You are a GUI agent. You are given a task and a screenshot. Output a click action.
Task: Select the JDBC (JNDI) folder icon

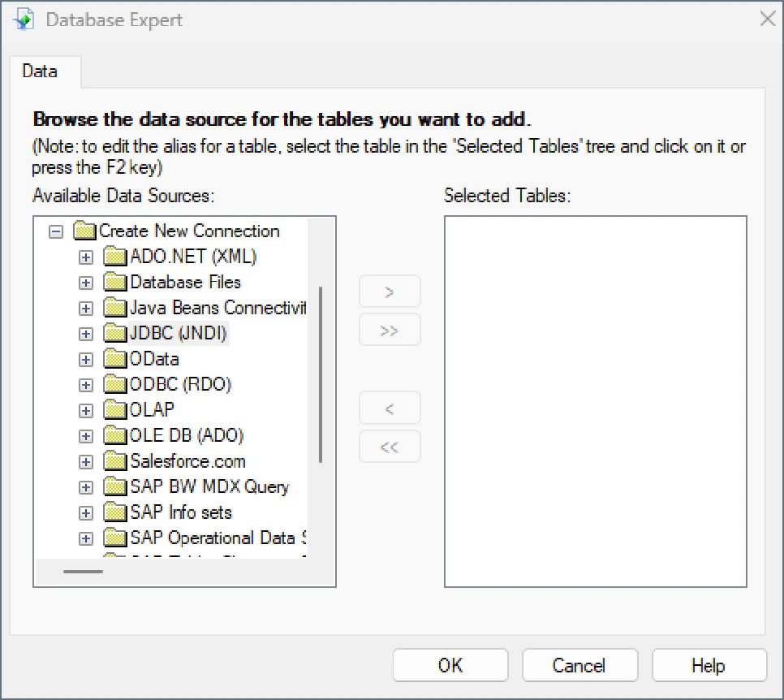click(114, 333)
